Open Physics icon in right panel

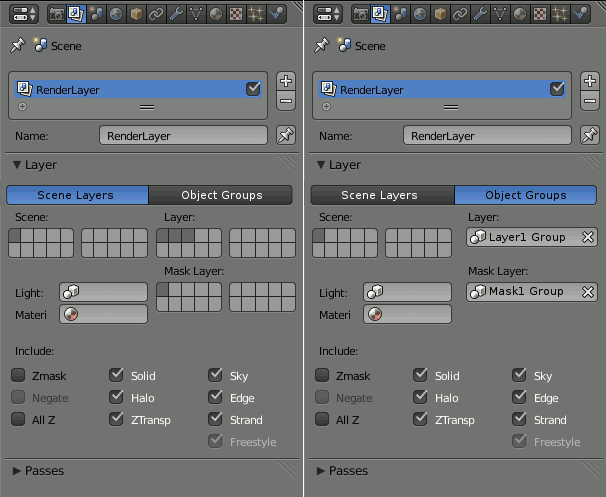point(580,14)
